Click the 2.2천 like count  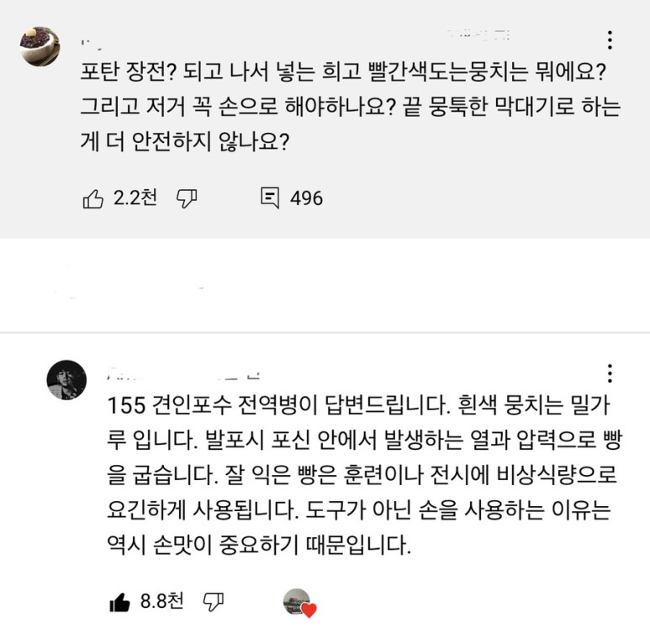(135, 198)
